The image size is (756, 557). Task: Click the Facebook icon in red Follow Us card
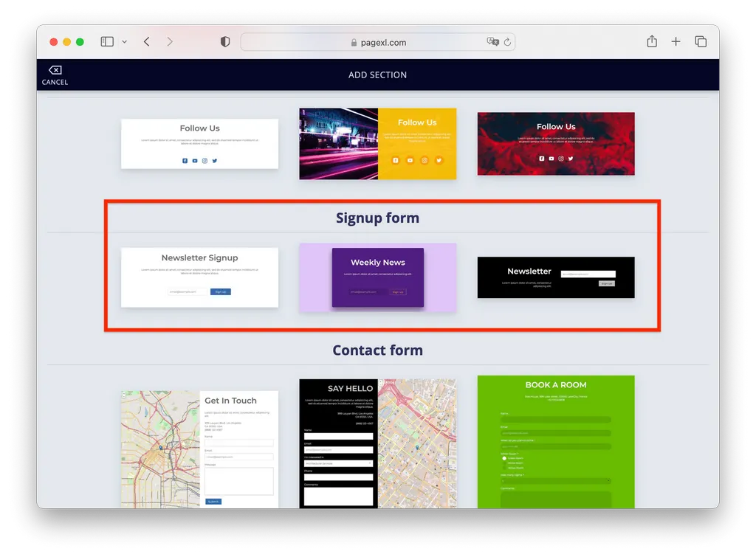pos(541,159)
